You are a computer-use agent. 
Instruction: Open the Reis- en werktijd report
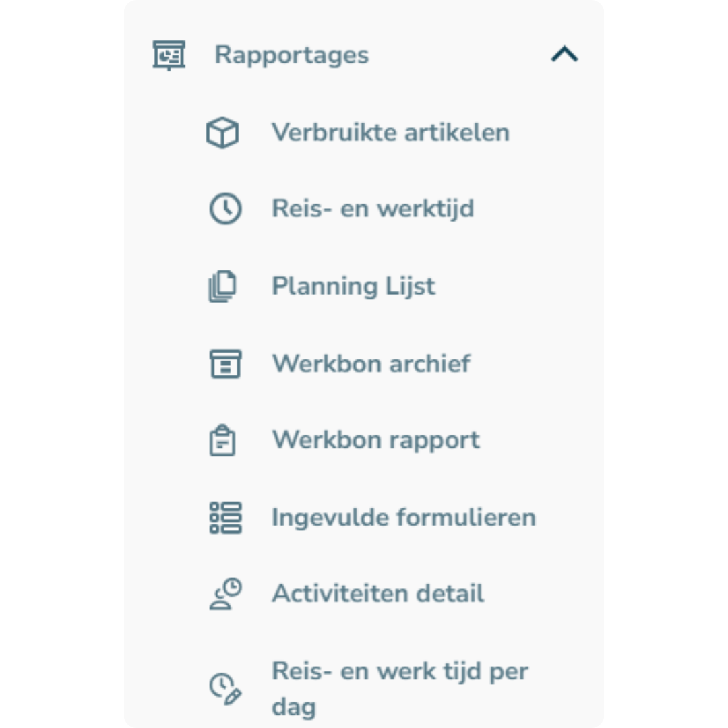[x=373, y=209]
